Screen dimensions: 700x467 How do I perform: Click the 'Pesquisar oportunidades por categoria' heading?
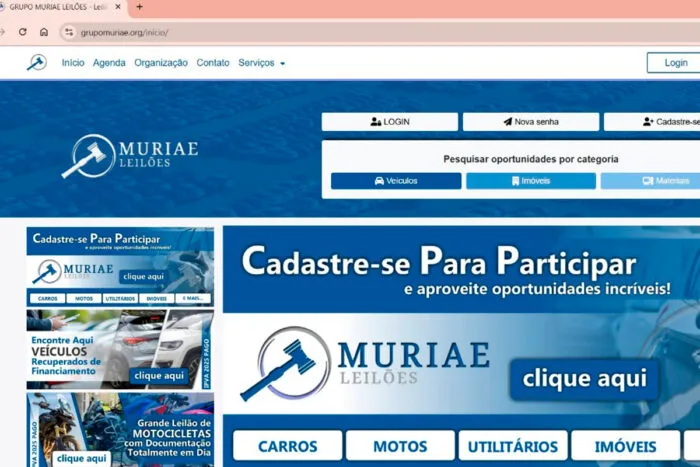click(x=531, y=159)
